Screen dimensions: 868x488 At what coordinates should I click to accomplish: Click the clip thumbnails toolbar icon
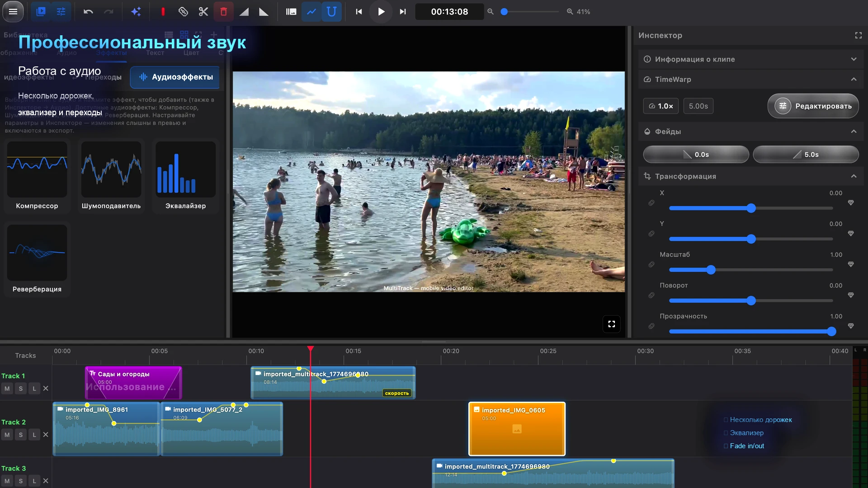[291, 12]
